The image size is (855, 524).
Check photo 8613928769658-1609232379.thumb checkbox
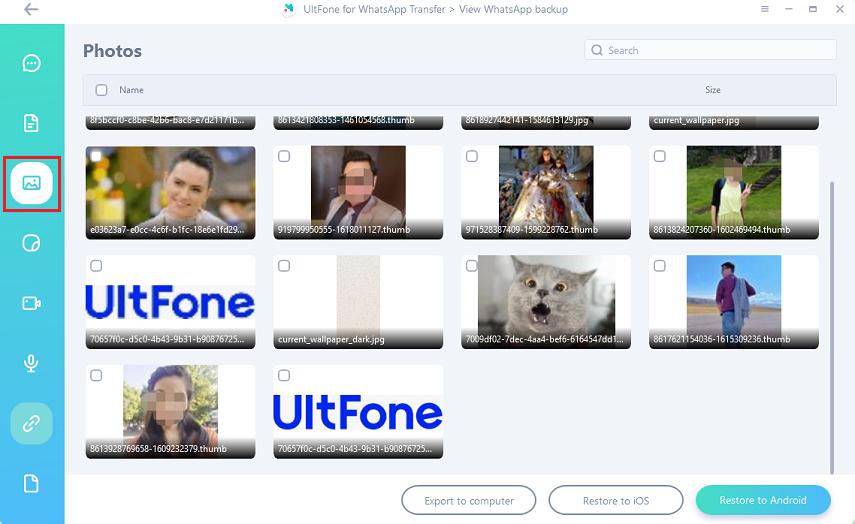(x=96, y=376)
